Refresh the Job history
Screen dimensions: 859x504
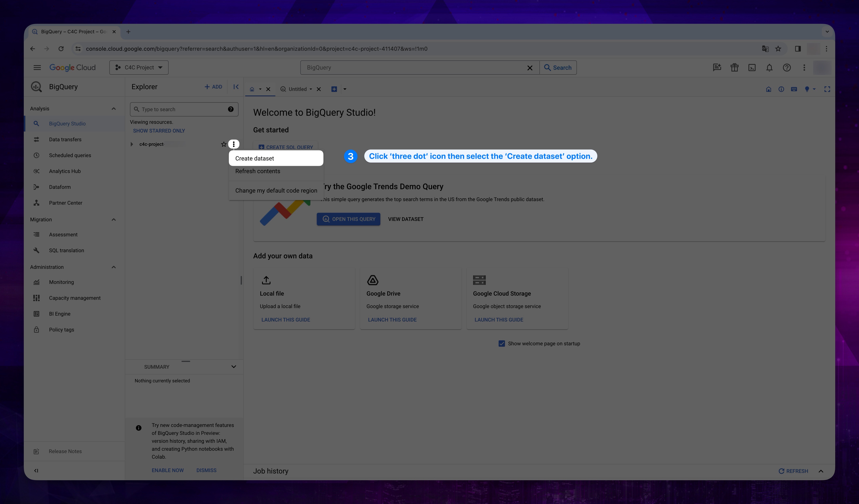[x=793, y=471]
